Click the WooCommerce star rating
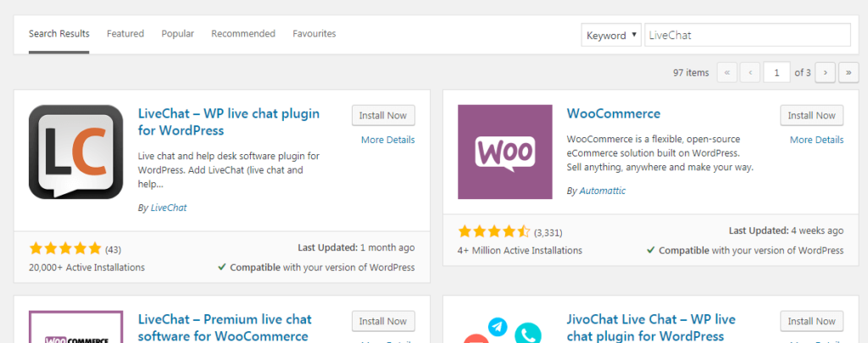 point(494,232)
